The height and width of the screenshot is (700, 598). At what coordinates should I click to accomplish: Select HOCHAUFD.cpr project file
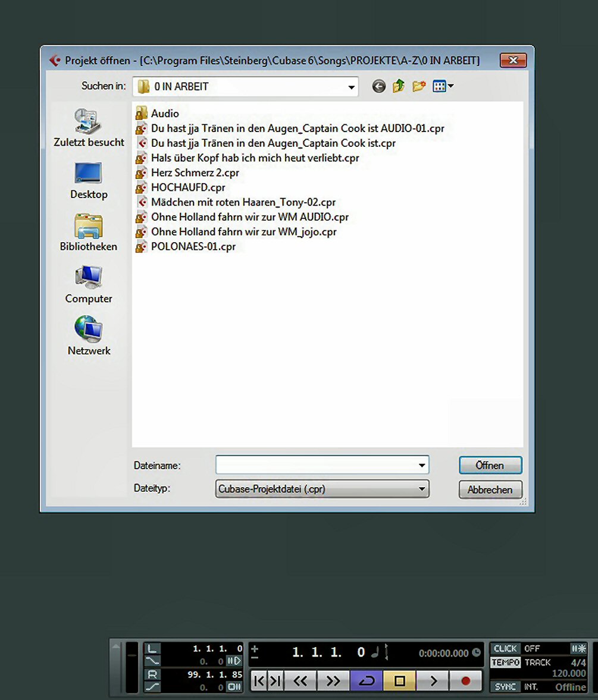pyautogui.click(x=180, y=187)
